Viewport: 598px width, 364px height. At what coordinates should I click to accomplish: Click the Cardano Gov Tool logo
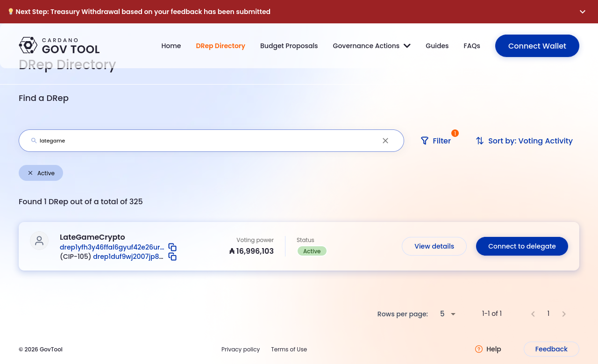point(59,45)
